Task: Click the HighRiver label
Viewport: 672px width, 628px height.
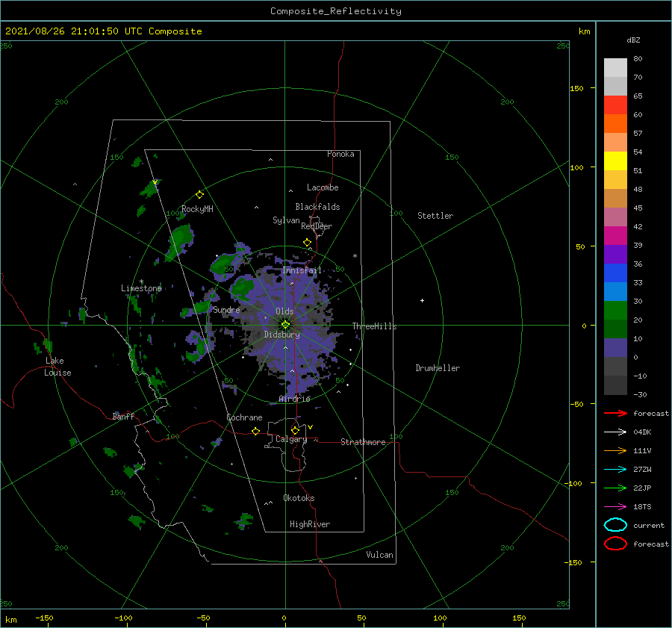Action: click(310, 524)
